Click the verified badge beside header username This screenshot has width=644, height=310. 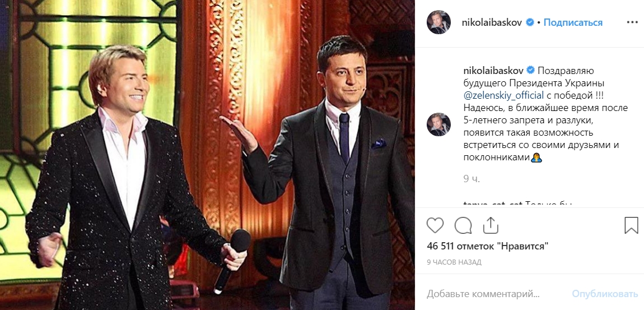tap(530, 22)
